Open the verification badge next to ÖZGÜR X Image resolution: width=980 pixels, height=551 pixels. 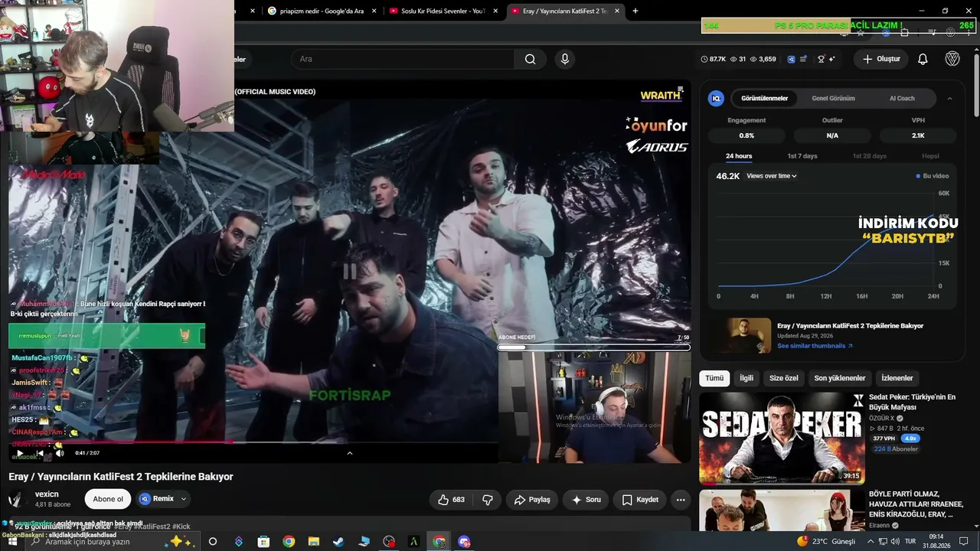pyautogui.click(x=900, y=419)
